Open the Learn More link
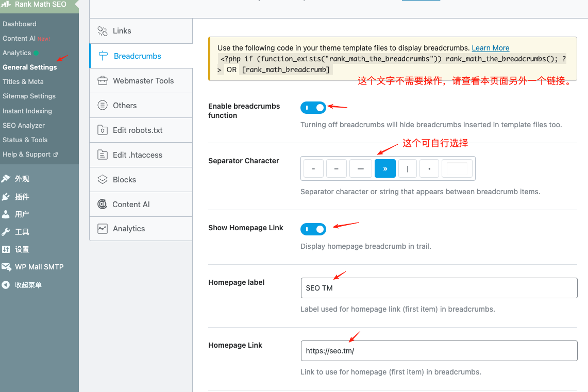This screenshot has width=588, height=392. coord(490,48)
